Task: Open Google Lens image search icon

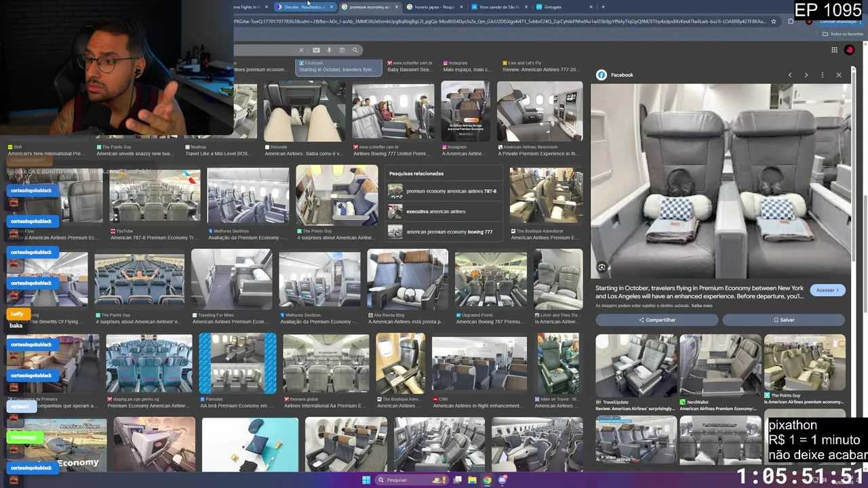Action: [x=342, y=50]
